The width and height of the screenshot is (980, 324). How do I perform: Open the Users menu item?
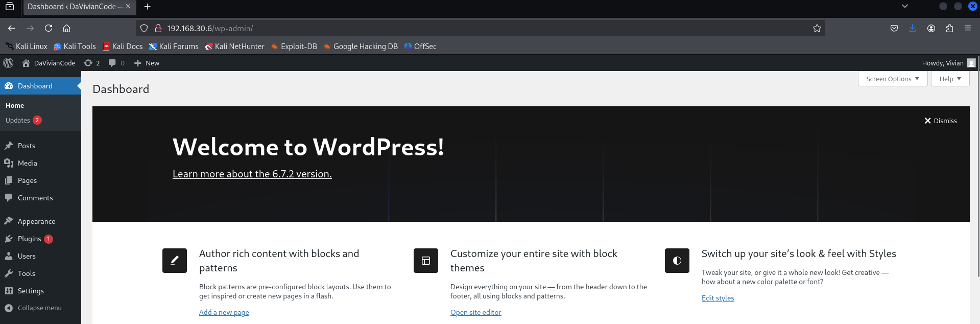(27, 256)
